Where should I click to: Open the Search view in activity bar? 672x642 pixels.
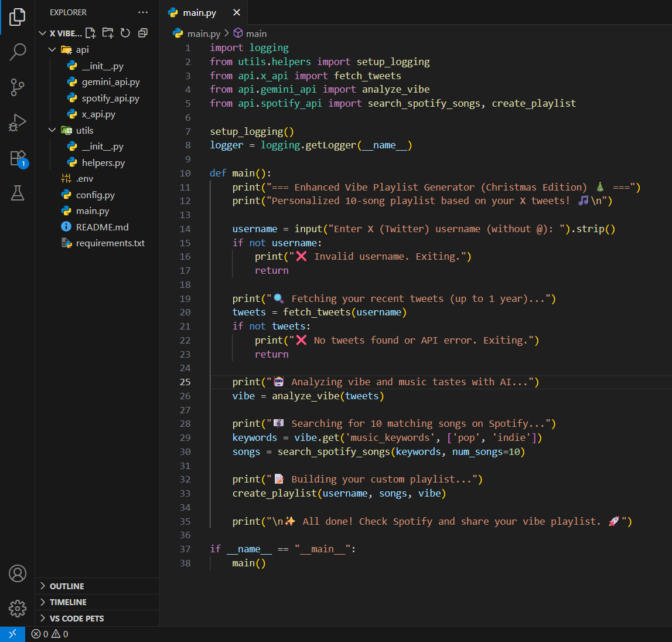[18, 52]
